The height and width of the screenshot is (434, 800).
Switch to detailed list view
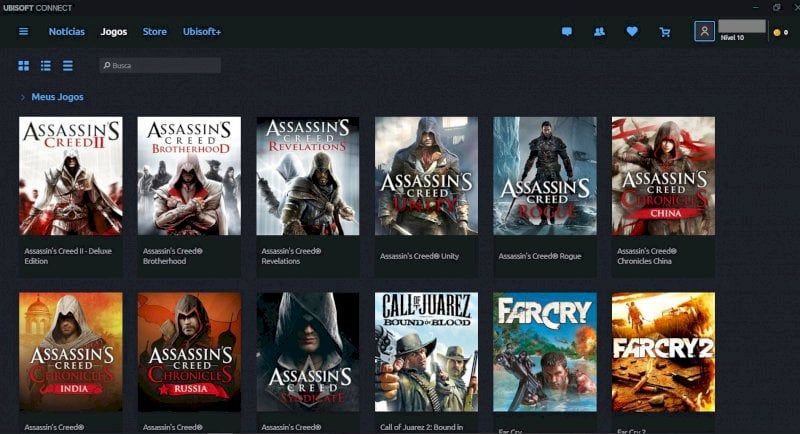coord(46,66)
